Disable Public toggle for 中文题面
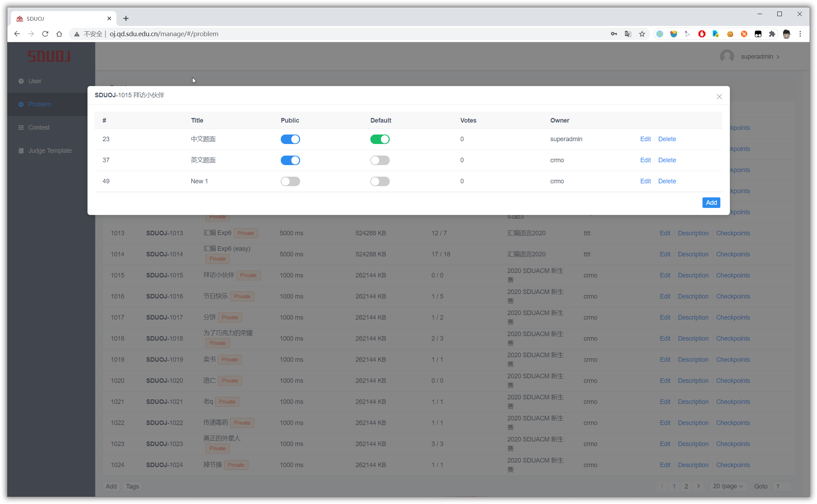 tap(290, 139)
